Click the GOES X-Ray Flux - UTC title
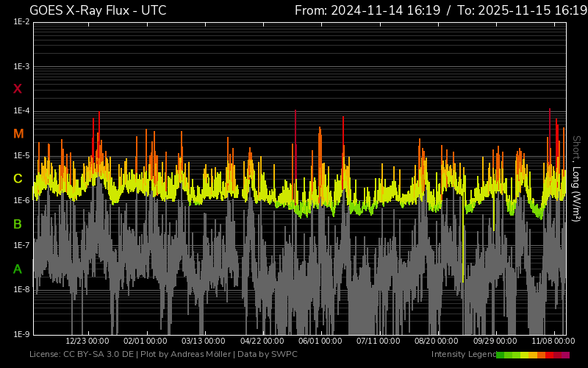Image resolution: width=588 pixels, height=368 pixels. pos(98,10)
